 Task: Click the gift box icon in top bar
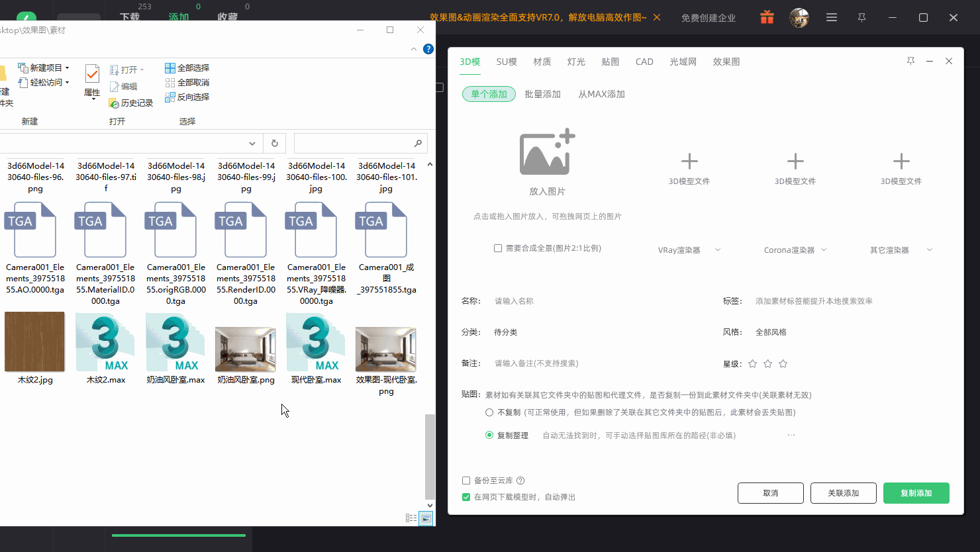[x=767, y=18]
